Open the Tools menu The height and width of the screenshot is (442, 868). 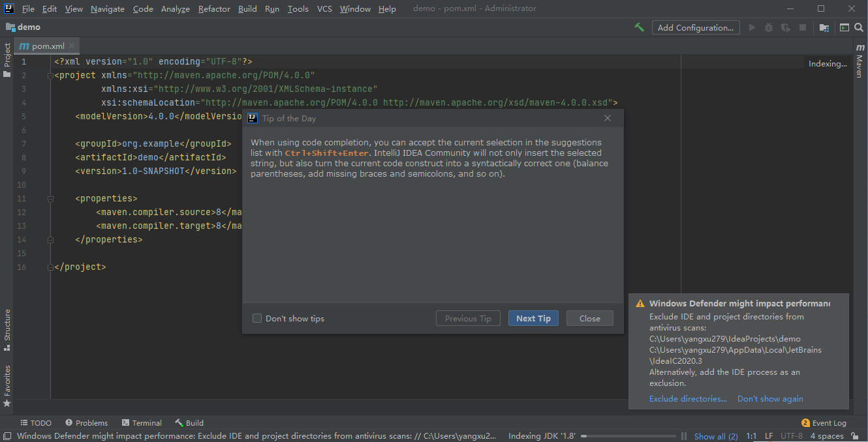click(x=298, y=8)
